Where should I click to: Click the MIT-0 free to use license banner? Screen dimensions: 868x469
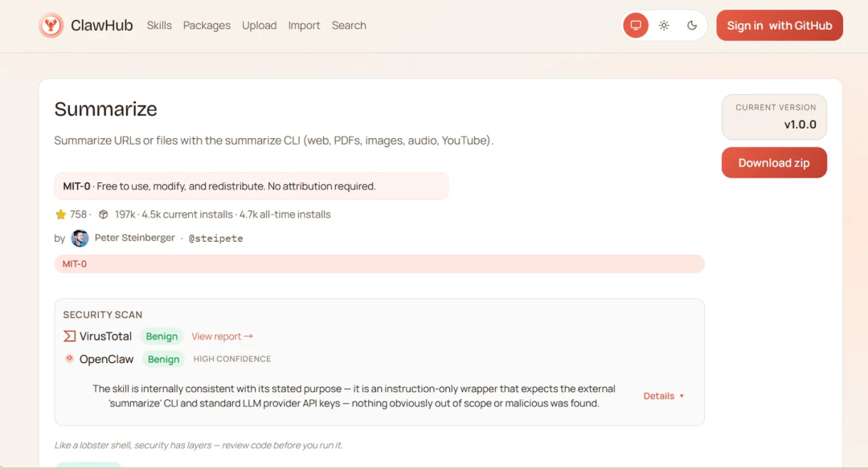[x=252, y=186]
